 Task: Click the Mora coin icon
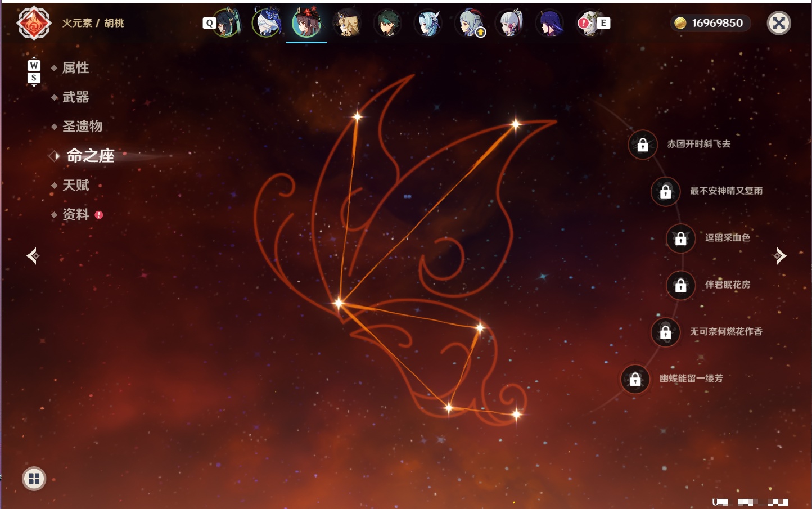[x=680, y=23]
